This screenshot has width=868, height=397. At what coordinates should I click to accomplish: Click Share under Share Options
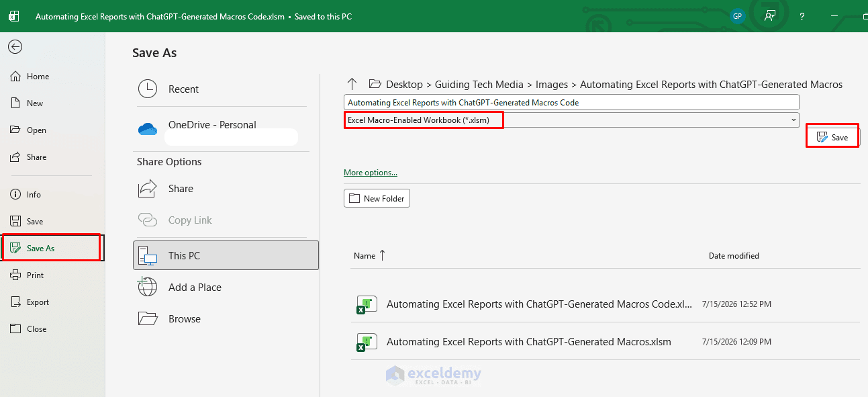(x=222, y=189)
